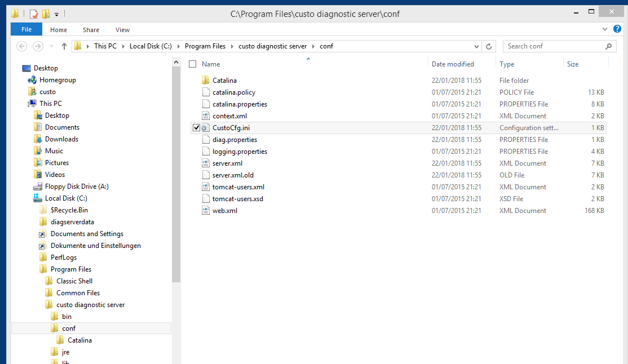Click the Documents folder icon in the tree
The width and height of the screenshot is (628, 364).
click(38, 127)
